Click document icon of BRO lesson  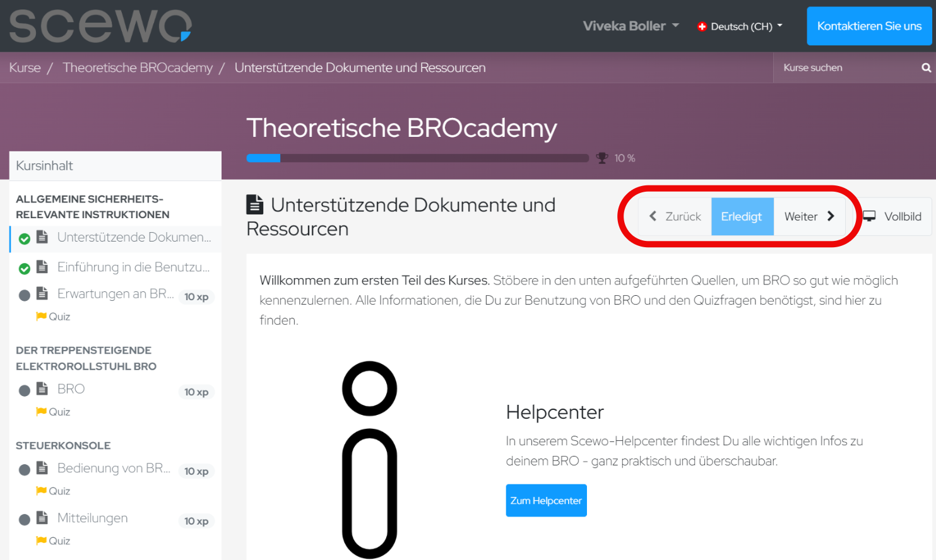tap(42, 388)
